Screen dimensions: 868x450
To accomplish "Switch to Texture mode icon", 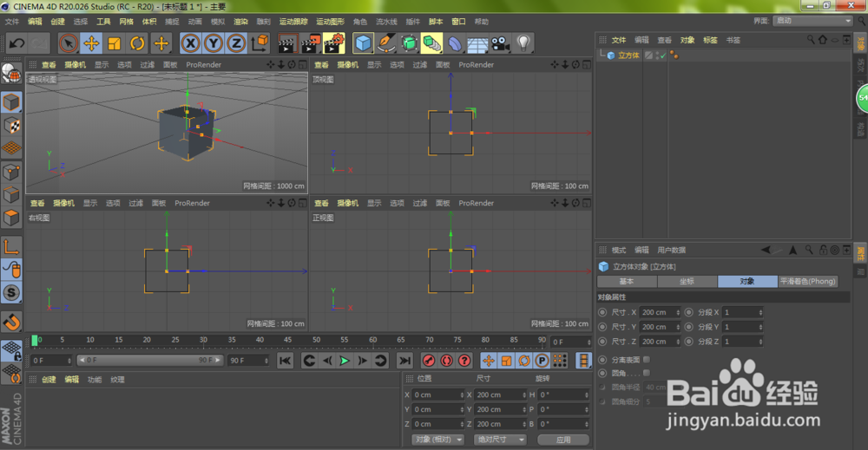I will click(x=11, y=126).
